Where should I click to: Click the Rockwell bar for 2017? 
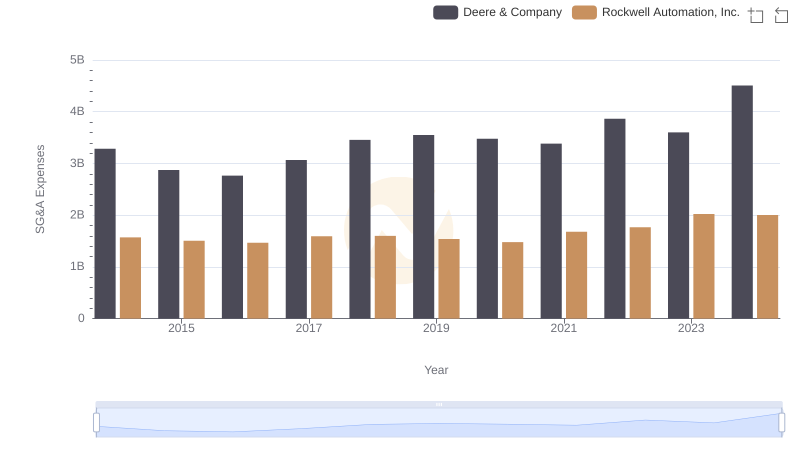point(321,277)
